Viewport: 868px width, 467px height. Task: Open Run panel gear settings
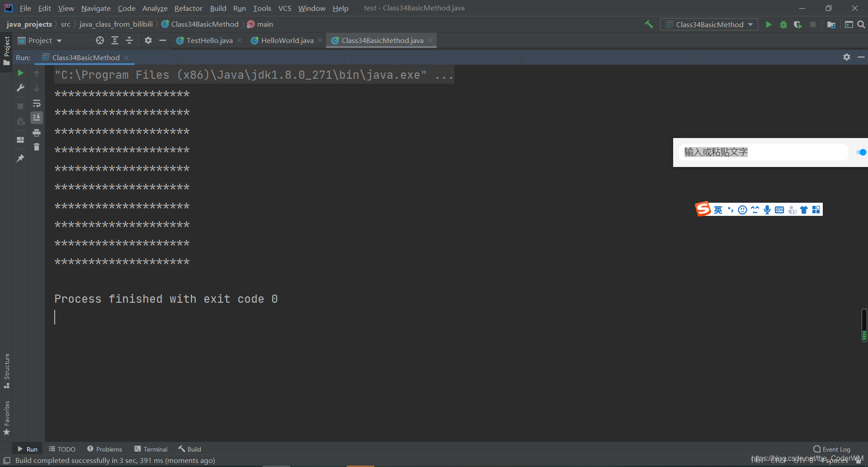coord(847,57)
